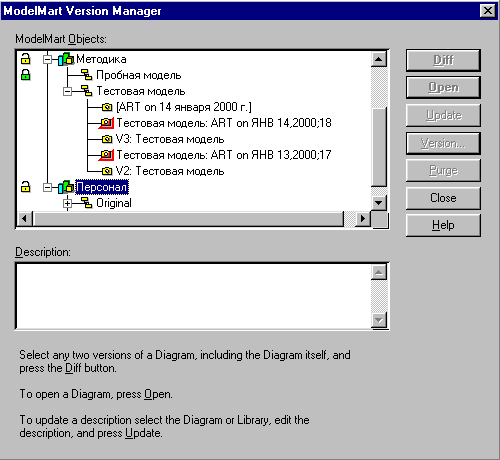This screenshot has height=460, width=500.
Task: Click the diagram icon of Original
Action: pos(87,203)
